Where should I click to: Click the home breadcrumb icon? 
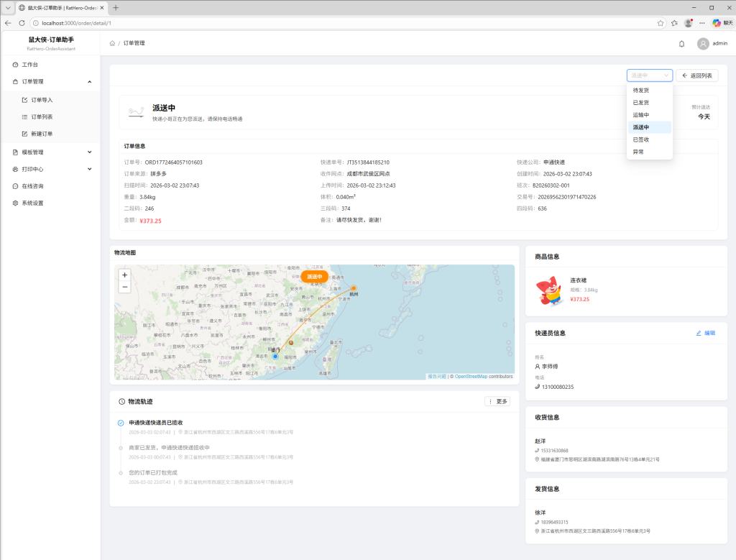[112, 44]
